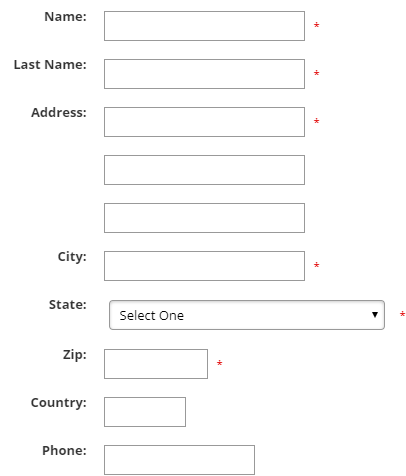
Task: Click the 'State:' label
Action: pyautogui.click(x=68, y=305)
